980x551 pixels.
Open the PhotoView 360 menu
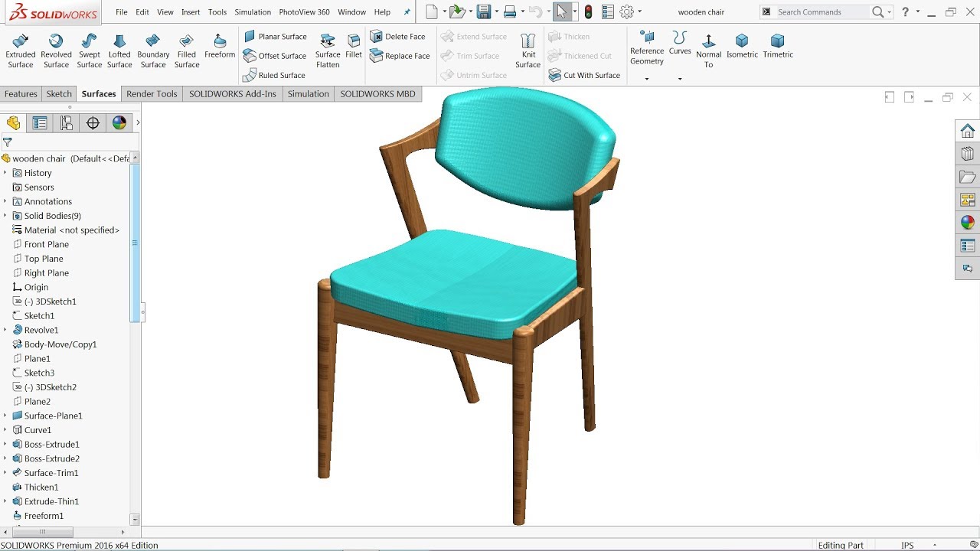point(304,12)
